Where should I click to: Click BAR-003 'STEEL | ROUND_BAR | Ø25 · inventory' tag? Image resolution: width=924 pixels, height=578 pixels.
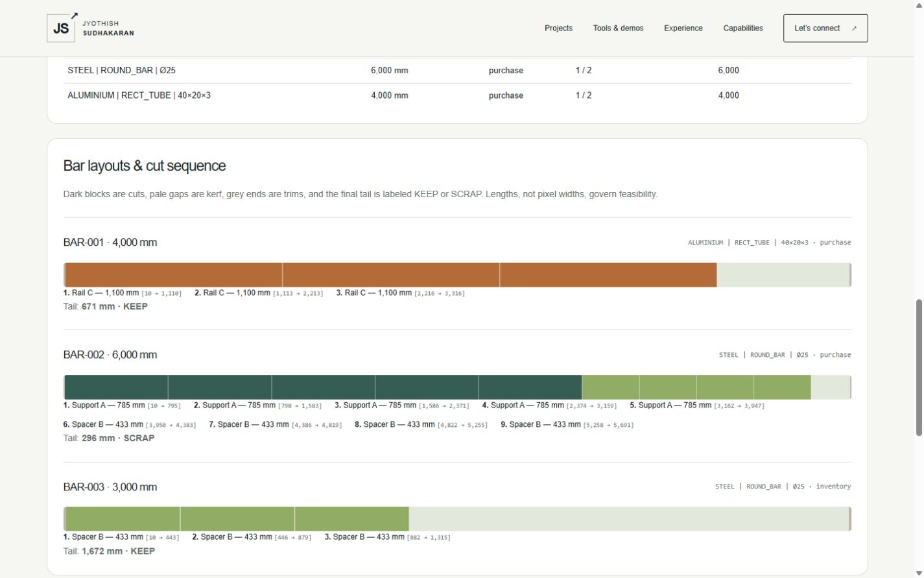tap(783, 487)
